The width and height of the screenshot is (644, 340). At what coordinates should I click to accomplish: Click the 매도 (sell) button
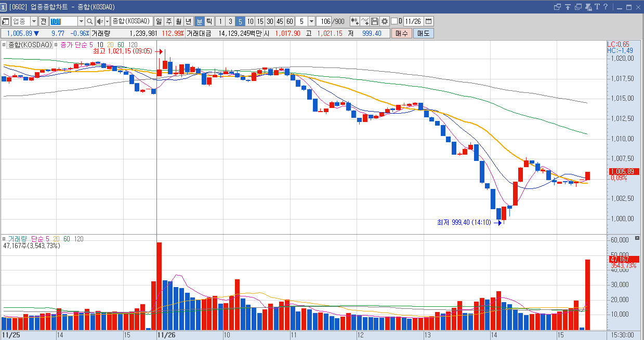pyautogui.click(x=424, y=33)
